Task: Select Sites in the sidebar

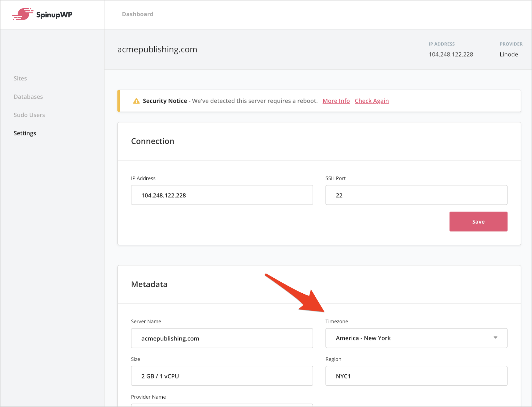Action: [x=20, y=78]
